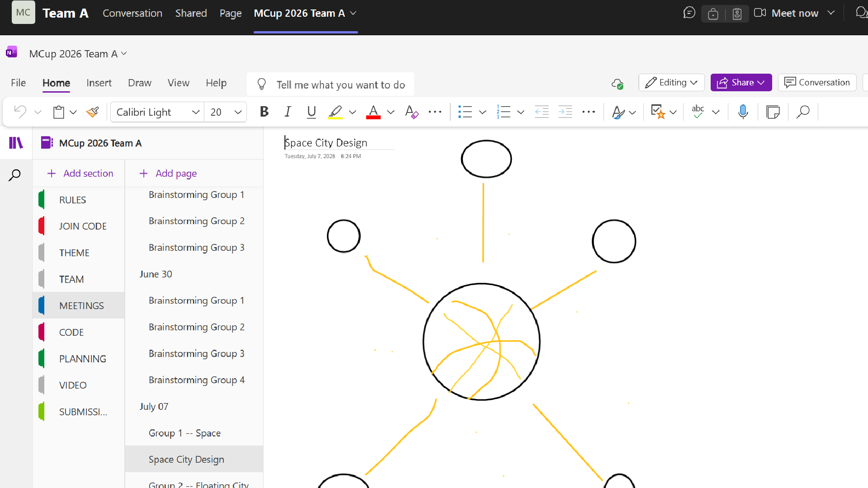Show notebooks using the library books icon
The width and height of the screenshot is (868, 488).
(16, 143)
